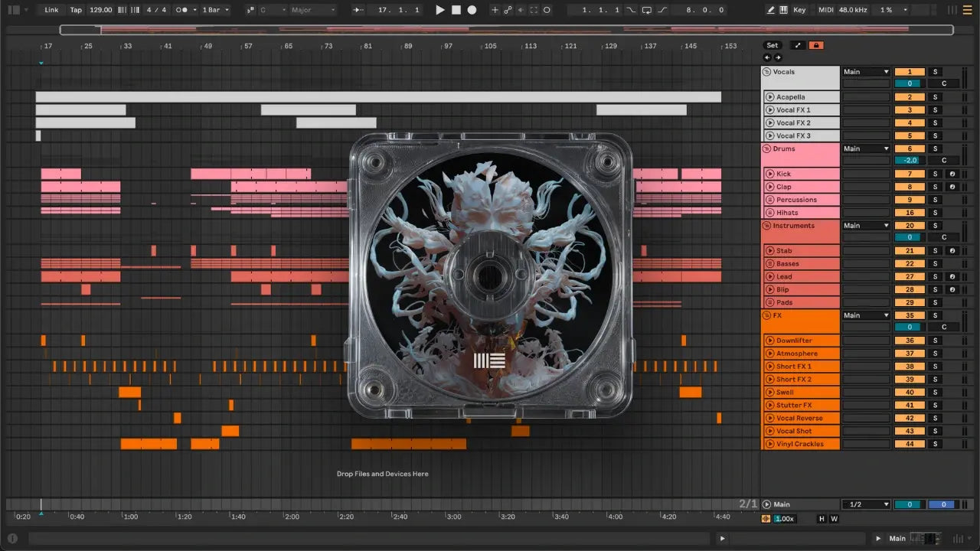
Task: Click the Link button
Action: pos(51,10)
